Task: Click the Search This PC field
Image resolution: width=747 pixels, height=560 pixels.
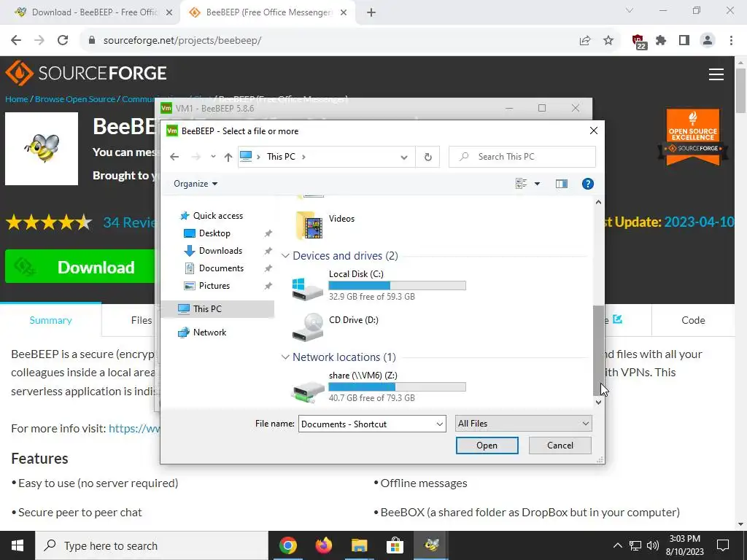Action: click(x=522, y=157)
